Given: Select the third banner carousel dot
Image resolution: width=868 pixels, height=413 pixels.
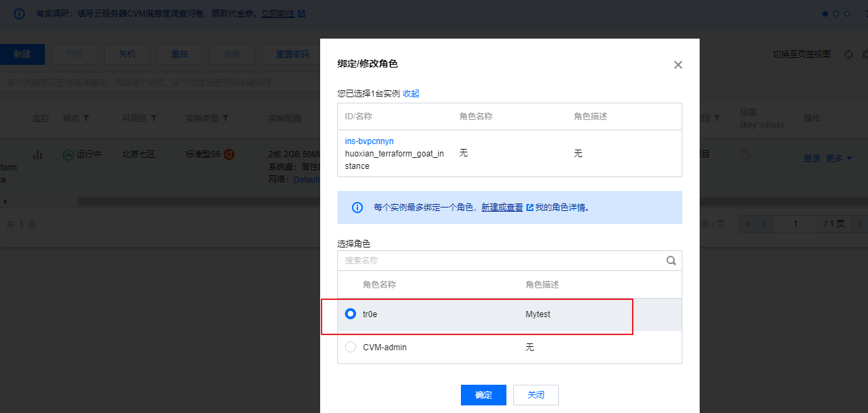Looking at the screenshot, I should pos(848,13).
